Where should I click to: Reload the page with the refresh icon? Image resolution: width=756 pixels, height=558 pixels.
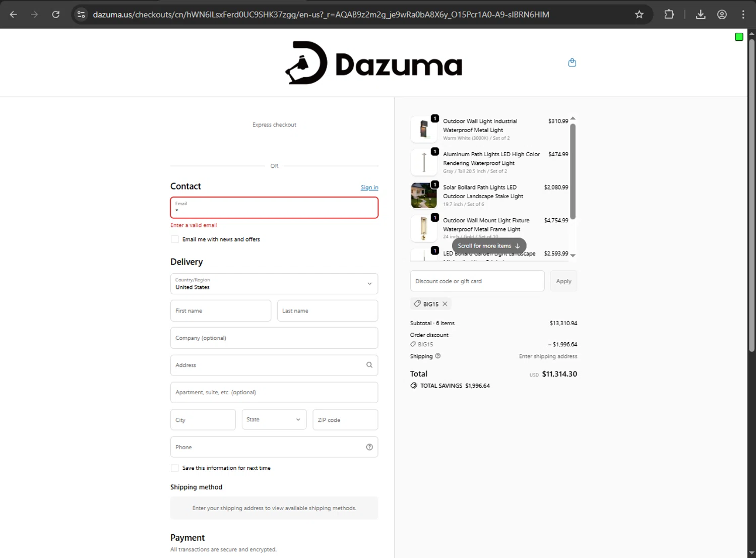(x=56, y=15)
